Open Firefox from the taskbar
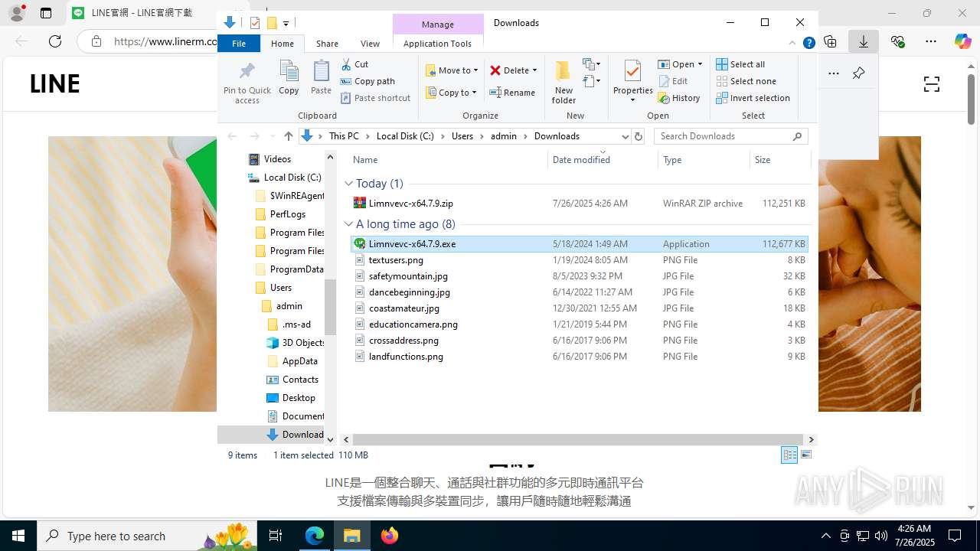 [x=390, y=536]
